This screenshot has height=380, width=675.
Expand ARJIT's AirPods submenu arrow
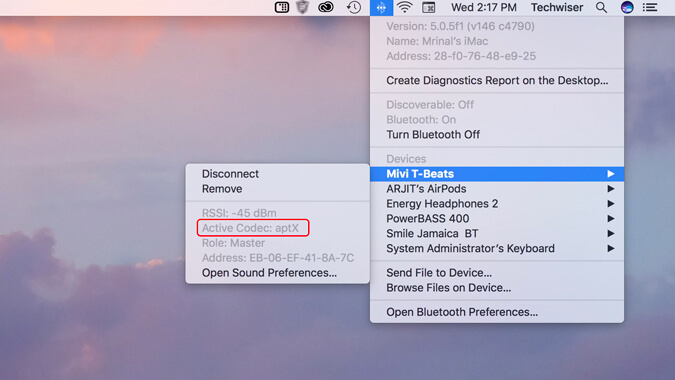[x=610, y=189]
